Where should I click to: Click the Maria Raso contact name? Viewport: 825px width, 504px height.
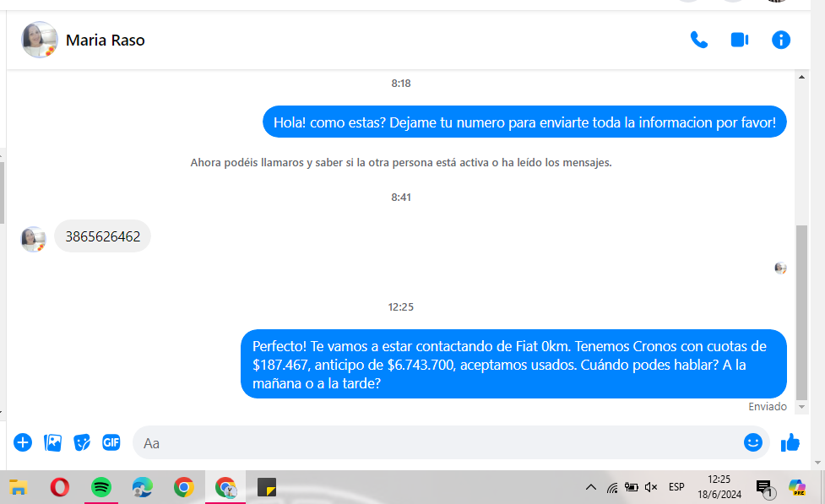coord(106,40)
